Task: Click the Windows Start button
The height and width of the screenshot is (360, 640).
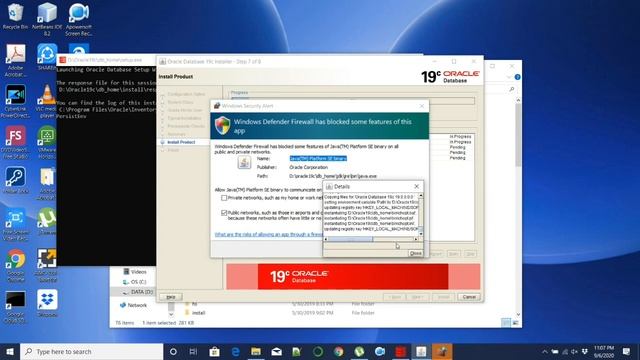Action: tap(10, 351)
